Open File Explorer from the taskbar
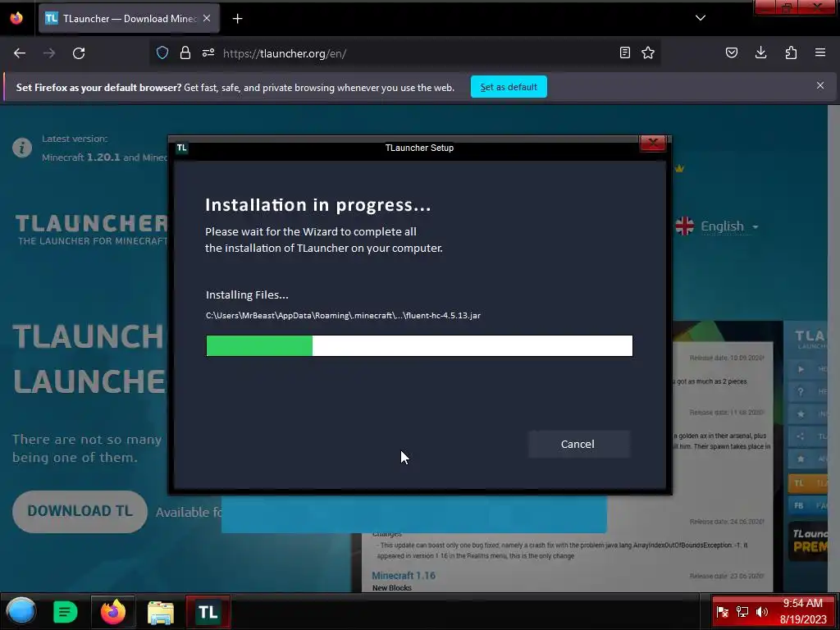840x630 pixels. point(161,612)
